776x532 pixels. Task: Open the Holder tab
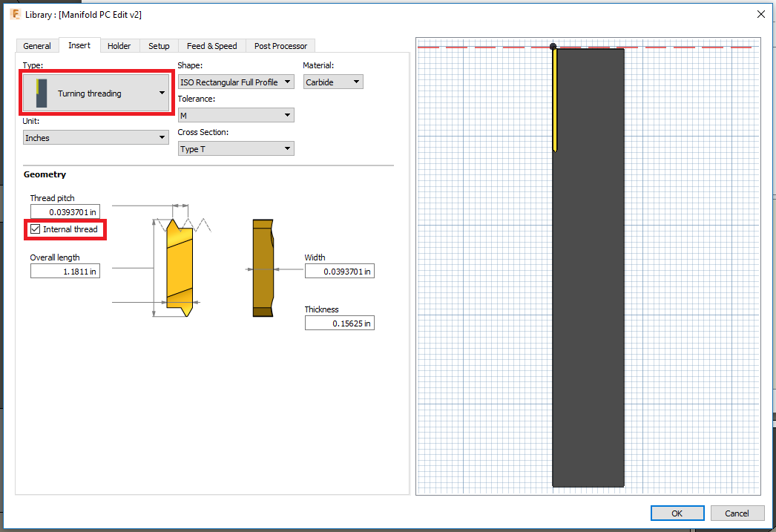click(119, 45)
